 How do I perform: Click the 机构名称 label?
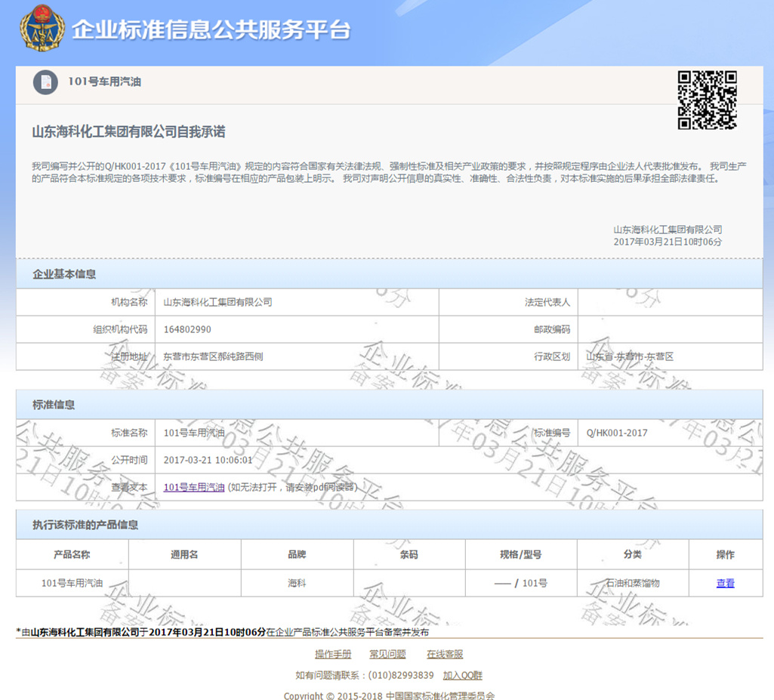(129, 302)
